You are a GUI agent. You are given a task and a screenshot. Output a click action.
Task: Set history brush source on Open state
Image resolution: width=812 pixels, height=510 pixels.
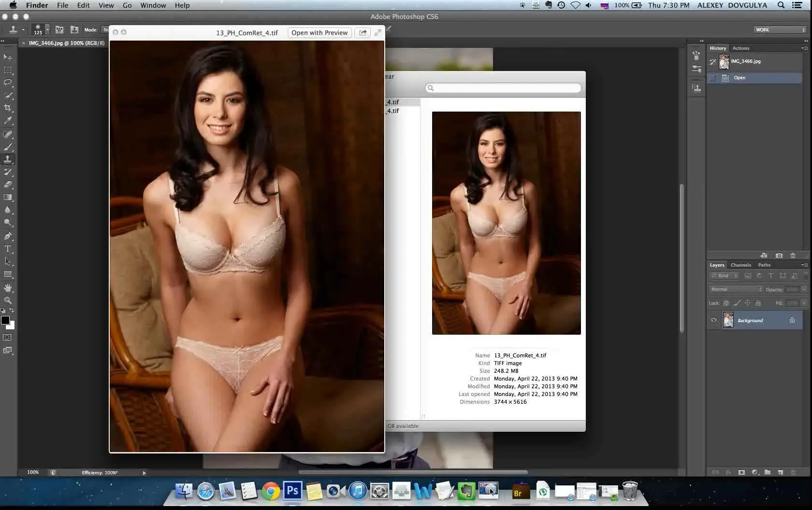click(x=712, y=78)
